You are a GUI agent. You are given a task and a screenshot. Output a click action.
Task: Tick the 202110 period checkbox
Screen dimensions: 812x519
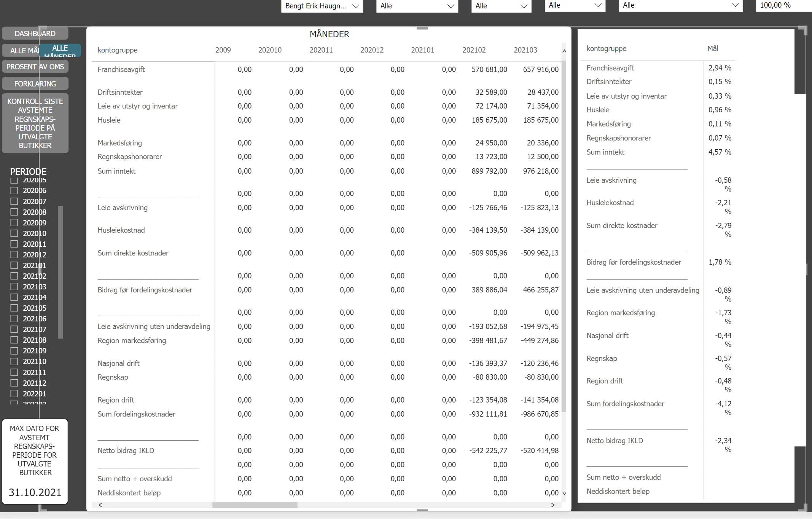(14, 361)
